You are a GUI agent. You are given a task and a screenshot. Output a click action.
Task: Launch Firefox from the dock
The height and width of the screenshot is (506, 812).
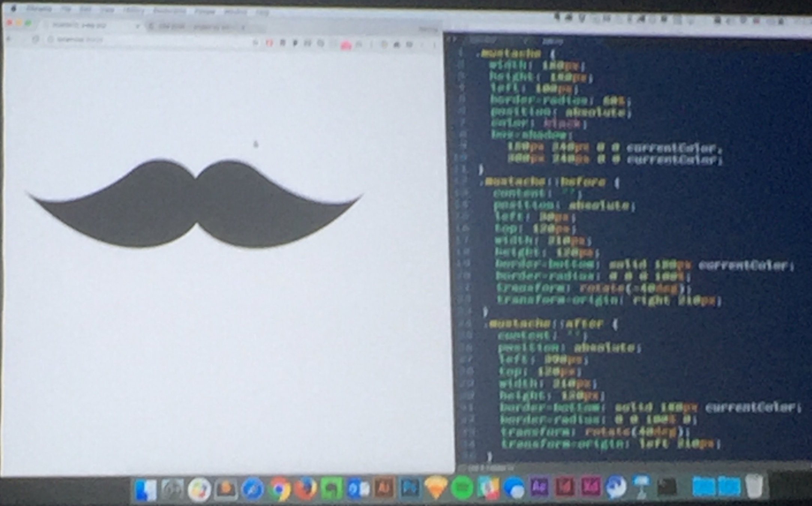tap(306, 488)
